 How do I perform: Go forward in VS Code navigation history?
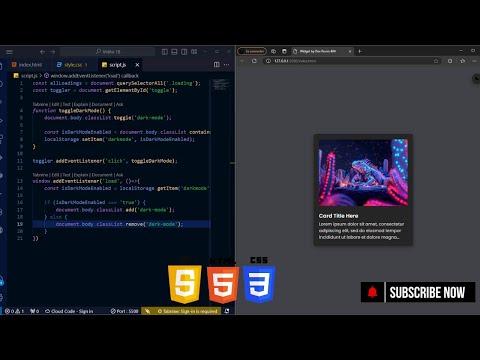(53, 52)
